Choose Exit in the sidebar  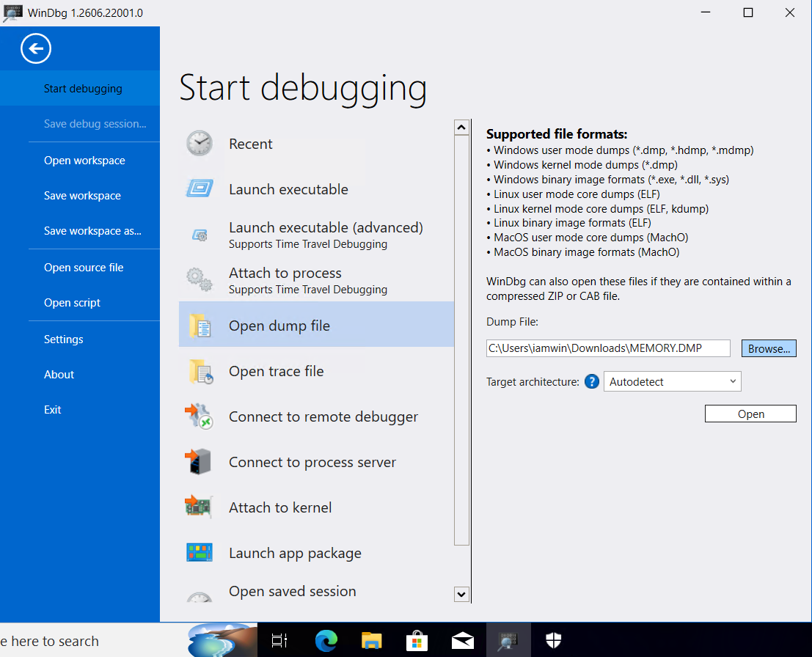(x=52, y=410)
